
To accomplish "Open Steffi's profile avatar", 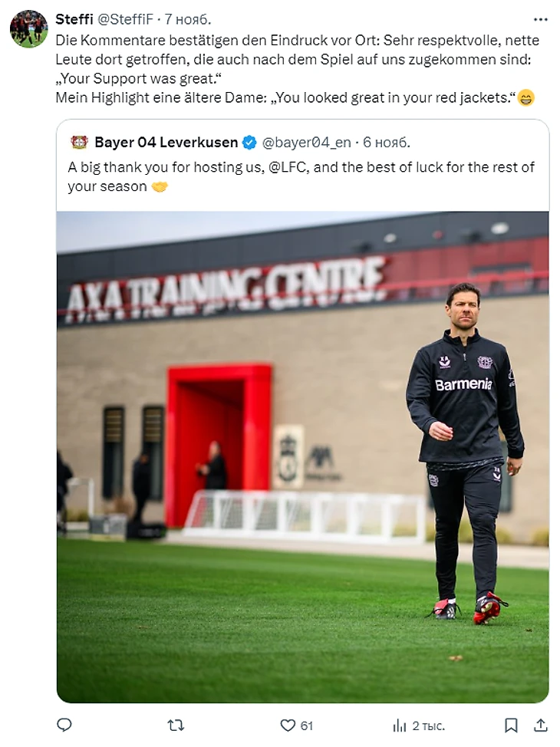I will pyautogui.click(x=29, y=28).
